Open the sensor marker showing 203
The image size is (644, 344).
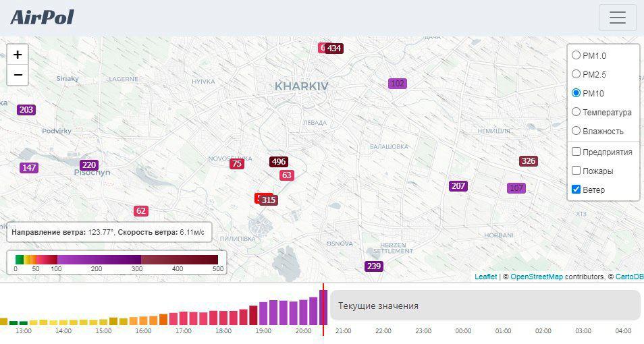point(26,110)
